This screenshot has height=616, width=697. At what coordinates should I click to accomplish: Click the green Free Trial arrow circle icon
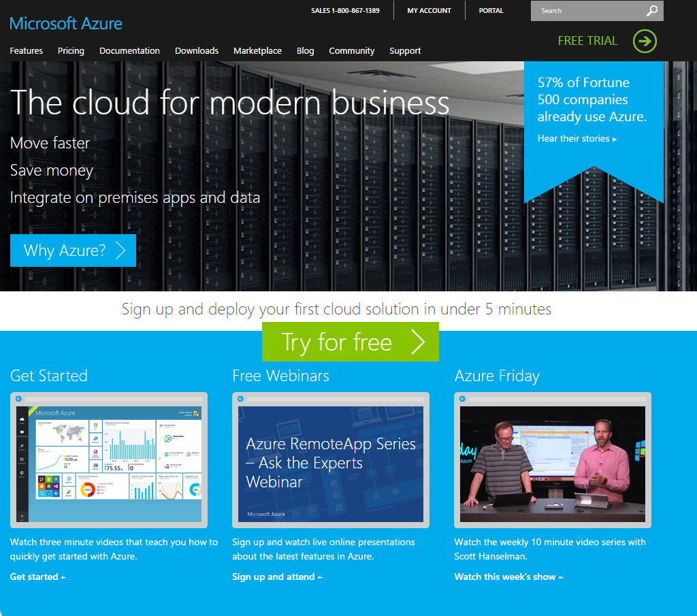pyautogui.click(x=645, y=42)
